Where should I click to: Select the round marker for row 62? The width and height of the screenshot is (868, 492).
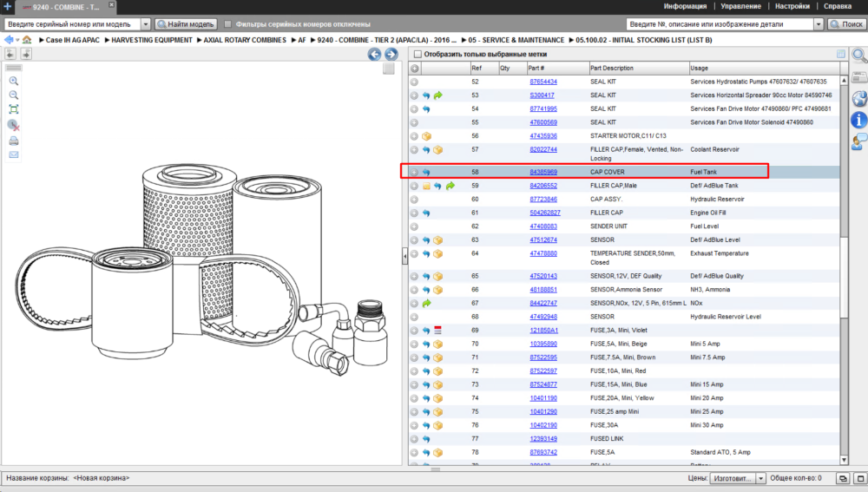414,226
